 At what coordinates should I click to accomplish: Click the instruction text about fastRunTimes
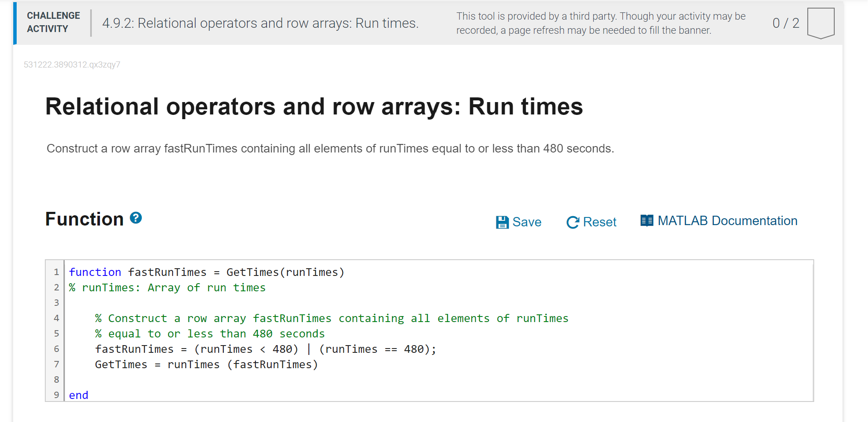point(330,149)
